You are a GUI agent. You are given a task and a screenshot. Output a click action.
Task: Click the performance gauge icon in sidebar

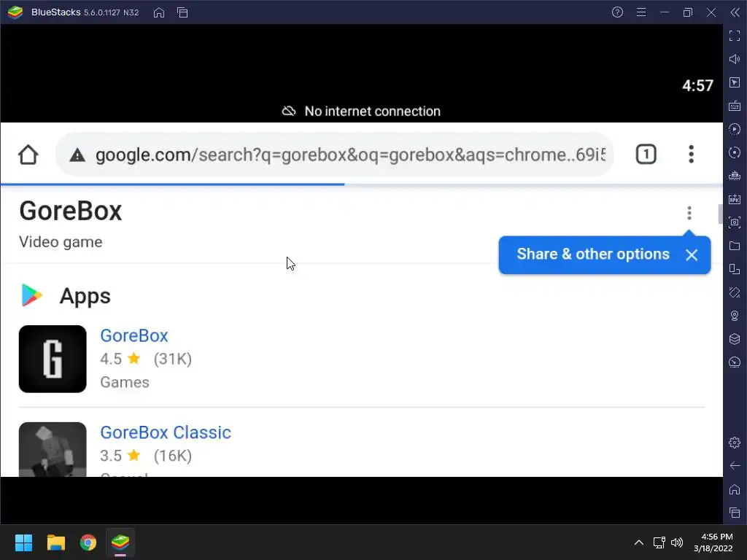(734, 362)
